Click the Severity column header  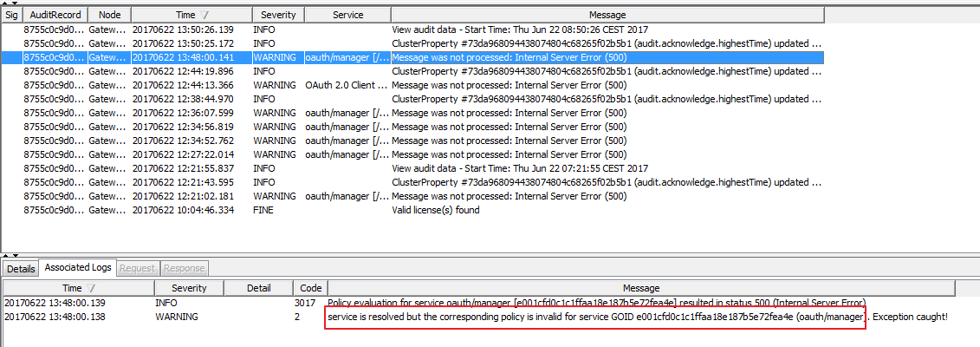point(278,15)
